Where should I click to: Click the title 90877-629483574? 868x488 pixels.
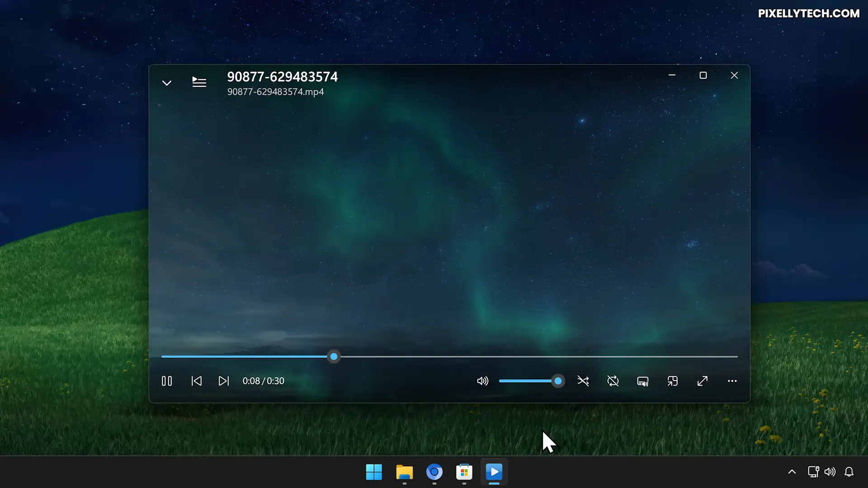tap(282, 77)
